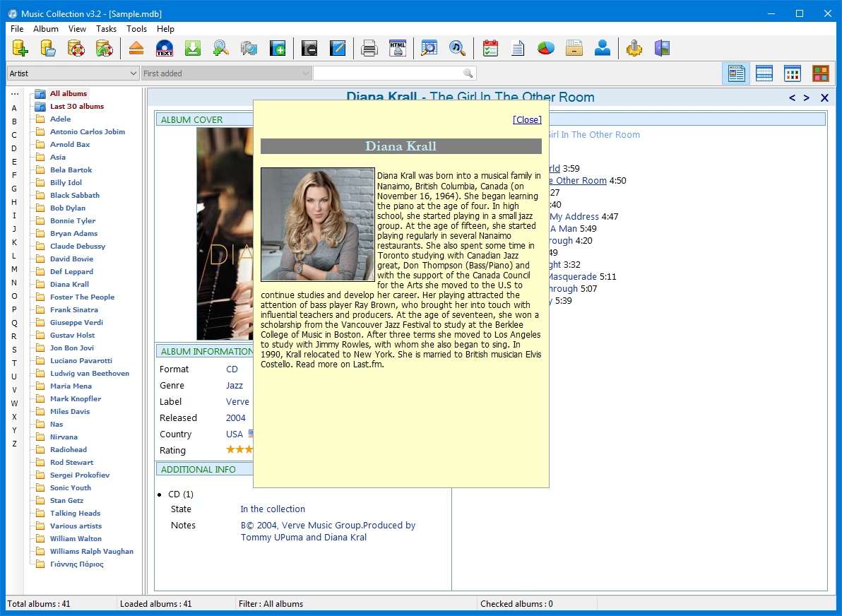Image resolution: width=842 pixels, height=616 pixels.
Task: Click the backup database lifebuoy icon
Action: [76, 48]
